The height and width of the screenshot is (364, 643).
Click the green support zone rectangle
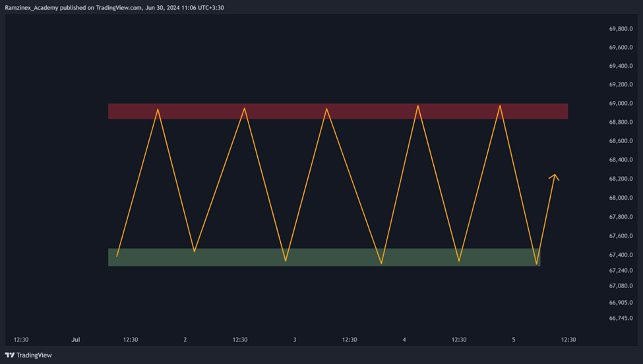coord(324,257)
